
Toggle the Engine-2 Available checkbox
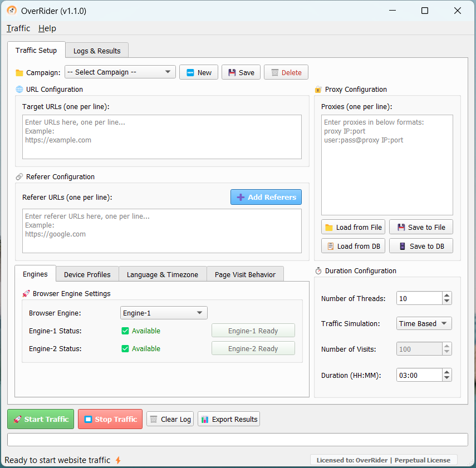click(125, 348)
